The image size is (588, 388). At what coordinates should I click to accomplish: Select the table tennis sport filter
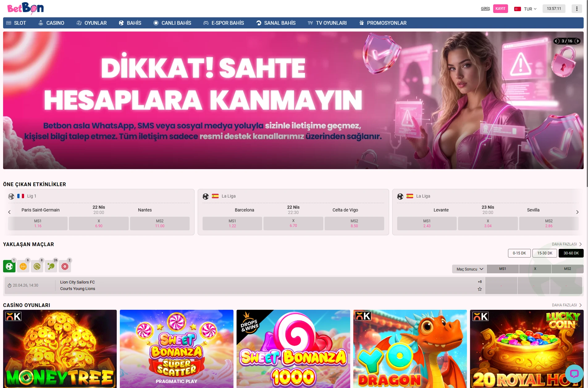51,266
